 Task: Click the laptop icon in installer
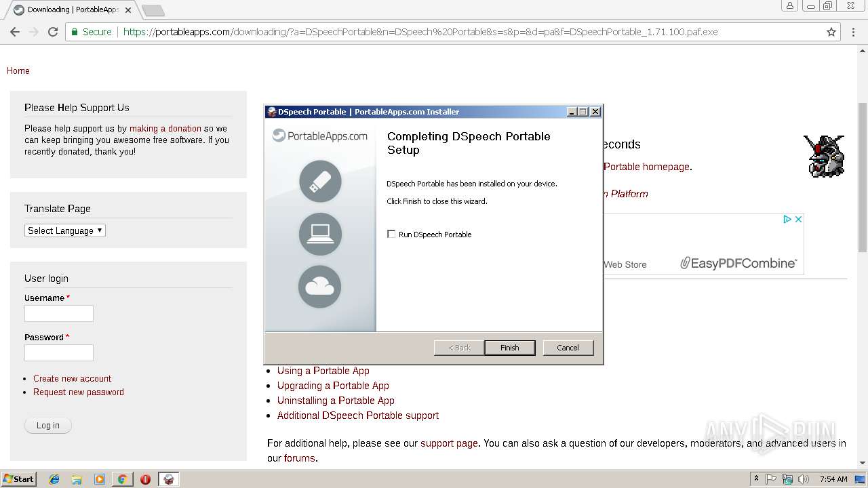(x=320, y=234)
